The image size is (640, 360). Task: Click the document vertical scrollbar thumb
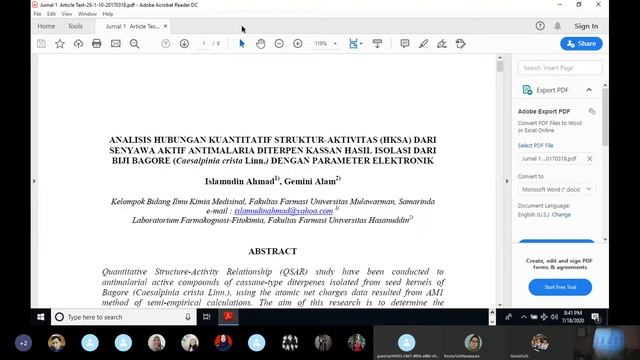[500, 67]
